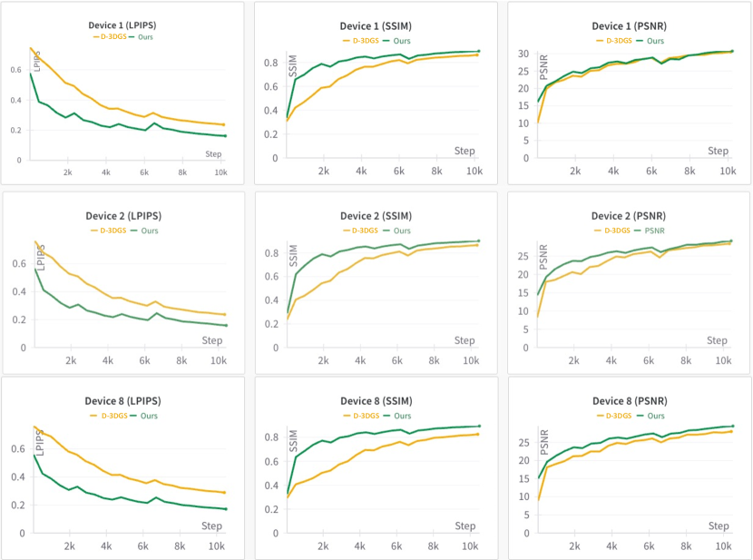Click Step axis label in Device 1 (SSIM) chart

465,148
